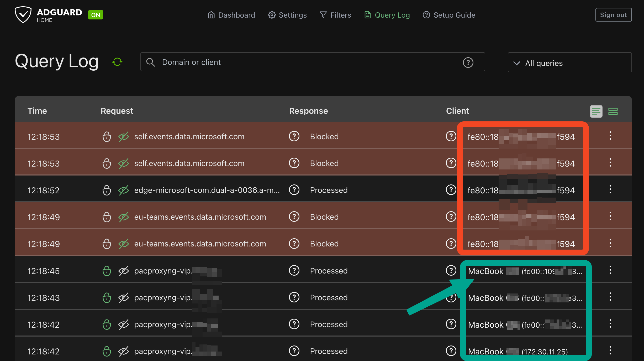
Task: Click the Sign out button
Action: pos(613,15)
